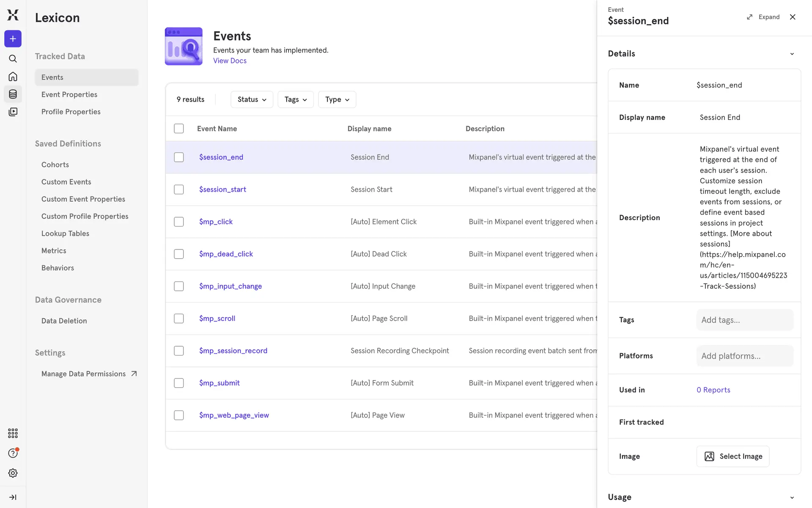Open the apps grid icon
The image size is (812, 508).
[x=13, y=433]
